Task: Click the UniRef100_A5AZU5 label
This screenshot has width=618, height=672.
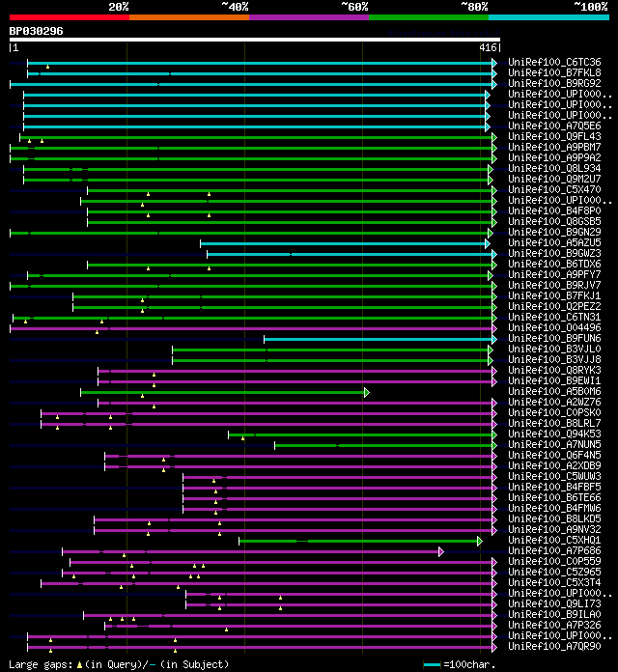Action: 554,242
